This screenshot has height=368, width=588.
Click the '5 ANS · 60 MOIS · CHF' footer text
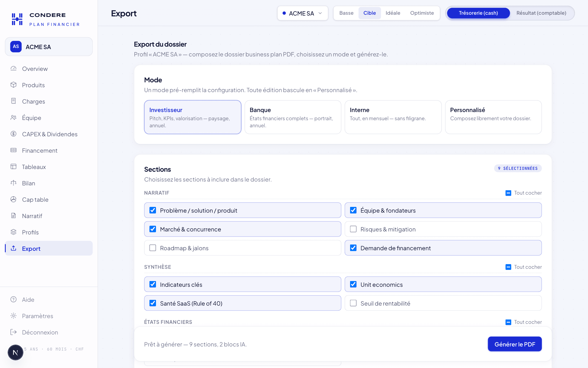(x=54, y=349)
